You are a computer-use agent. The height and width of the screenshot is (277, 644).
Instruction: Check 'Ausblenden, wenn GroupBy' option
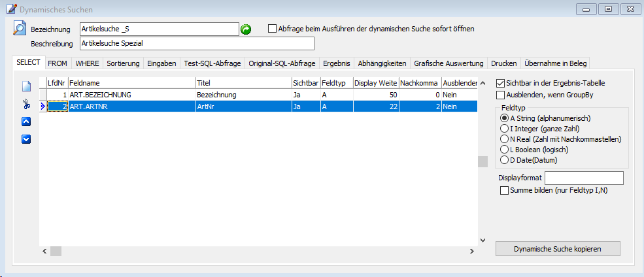pyautogui.click(x=501, y=95)
